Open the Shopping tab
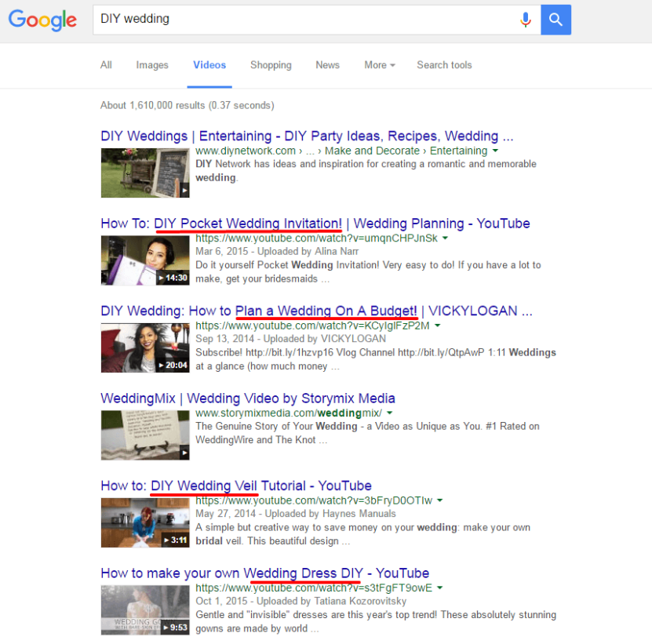 coord(271,65)
